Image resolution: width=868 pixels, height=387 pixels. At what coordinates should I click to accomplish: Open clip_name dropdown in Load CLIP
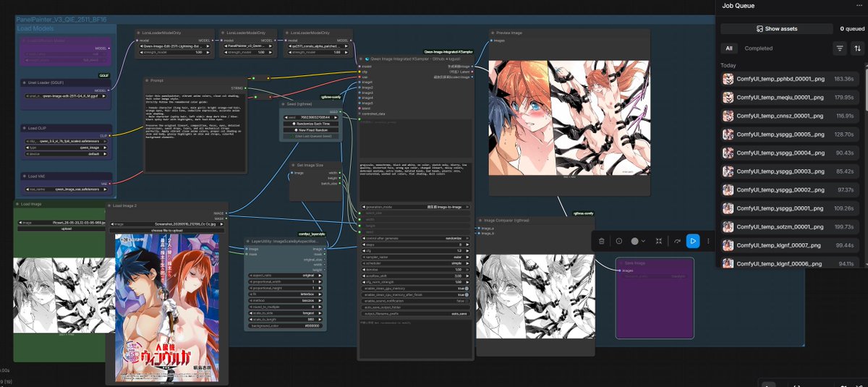[65, 141]
